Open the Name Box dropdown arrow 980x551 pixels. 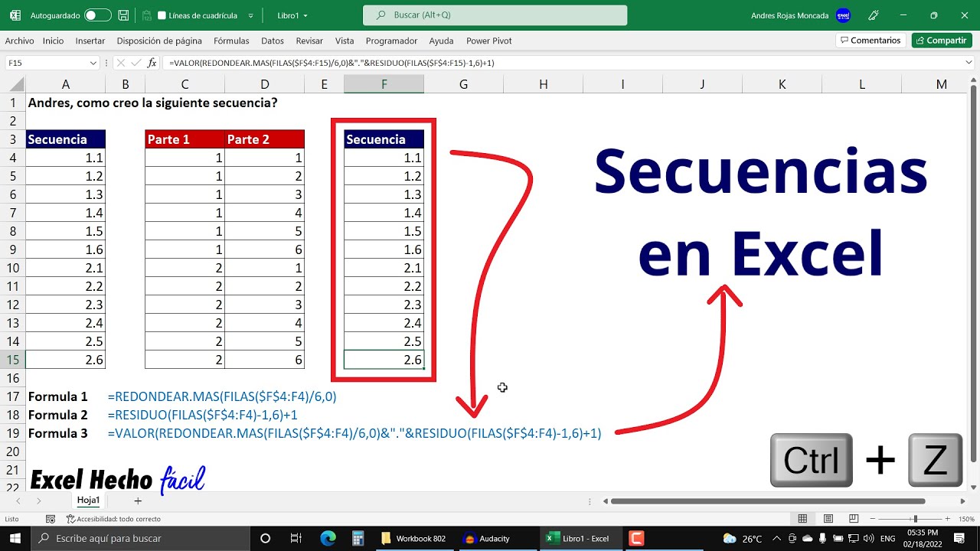(93, 63)
